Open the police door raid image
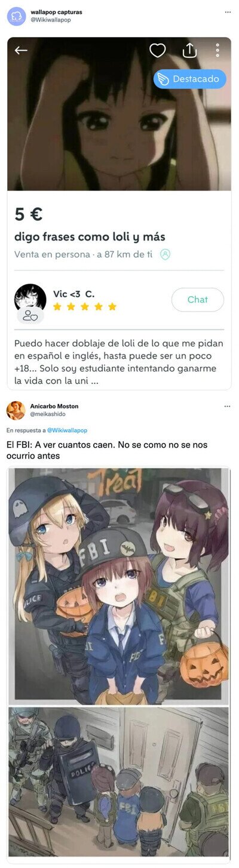Image resolution: width=239 pixels, height=868 pixels. click(119, 784)
